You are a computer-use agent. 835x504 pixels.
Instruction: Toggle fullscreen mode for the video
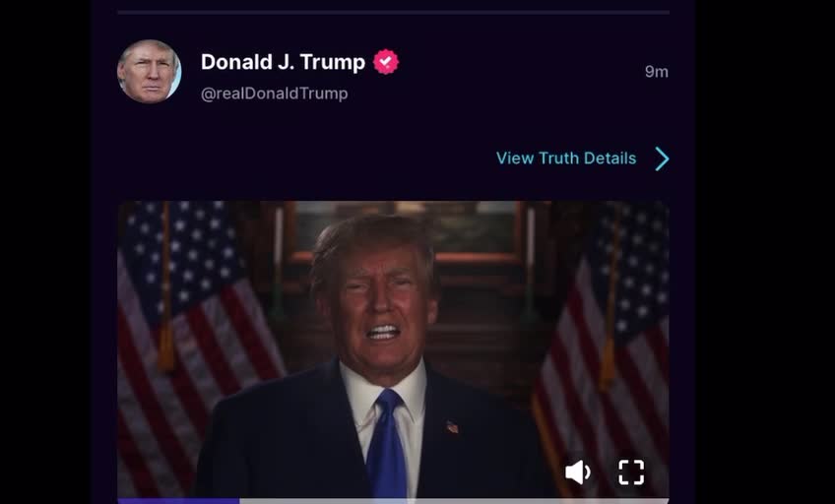[631, 472]
